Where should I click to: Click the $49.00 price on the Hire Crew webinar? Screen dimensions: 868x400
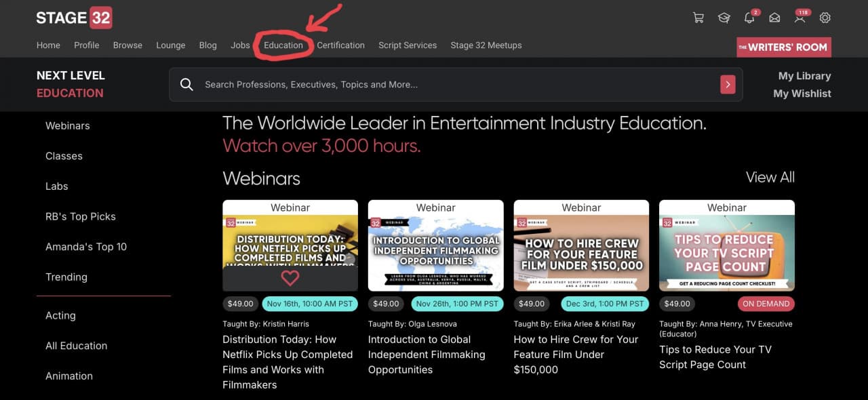[532, 304]
